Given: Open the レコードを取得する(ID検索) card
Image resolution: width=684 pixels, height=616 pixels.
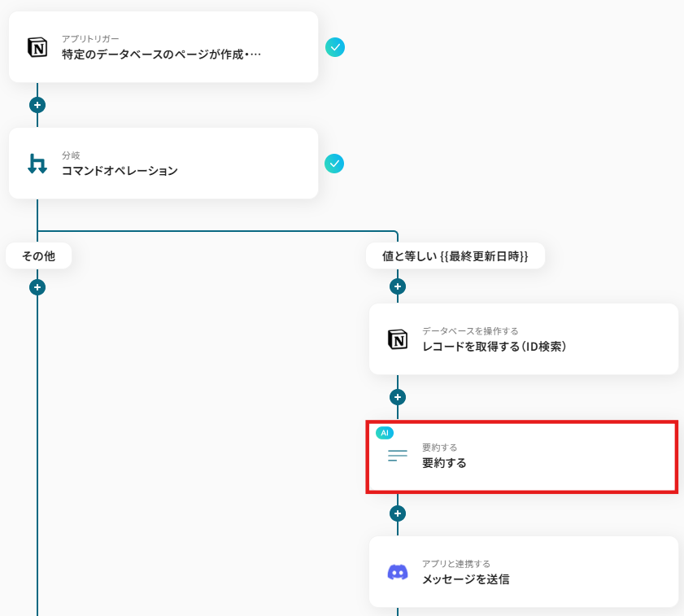Looking at the screenshot, I should pos(524,339).
